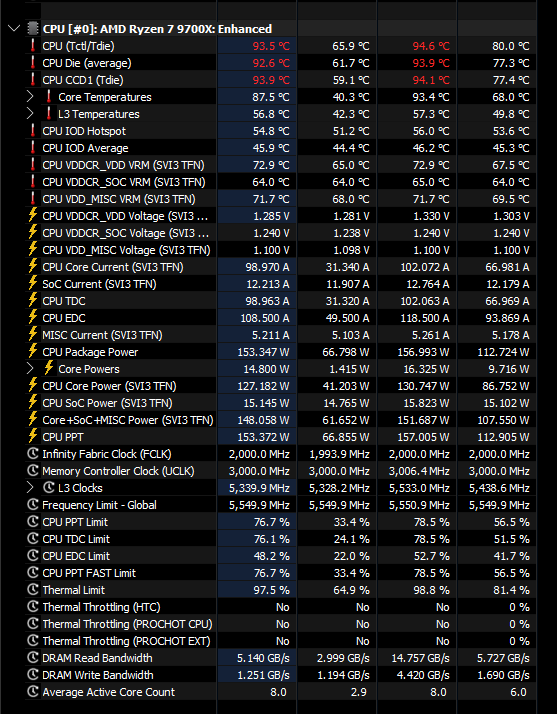
Task: Click clock icon beside Thermal Limit
Action: (32, 590)
